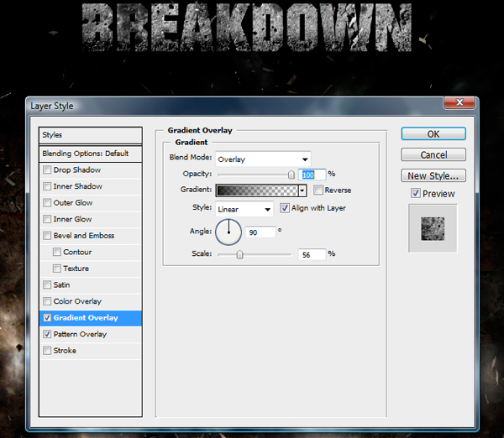The width and height of the screenshot is (504, 438).
Task: Toggle the Align with Layer checkbox
Action: [285, 208]
